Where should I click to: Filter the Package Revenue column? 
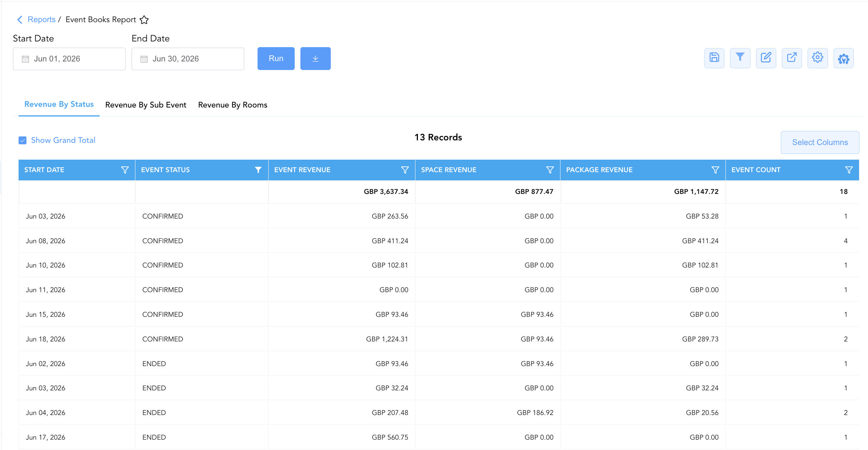(x=715, y=170)
